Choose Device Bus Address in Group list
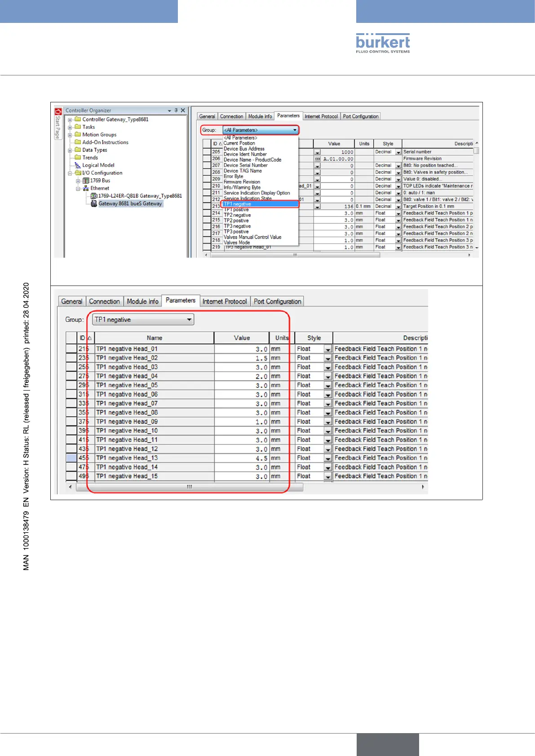 (x=244, y=149)
